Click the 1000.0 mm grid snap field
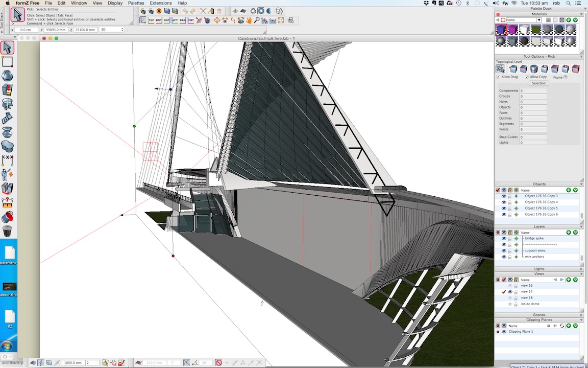 (x=73, y=363)
